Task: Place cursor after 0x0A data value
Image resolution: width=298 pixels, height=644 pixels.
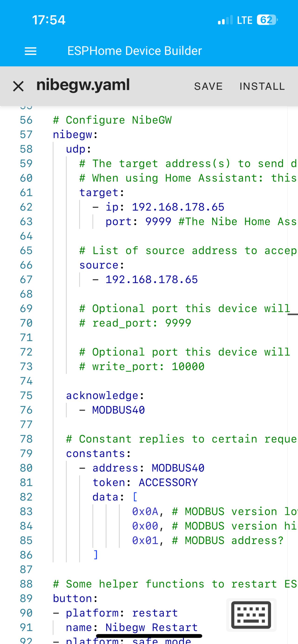Action: [x=159, y=511]
